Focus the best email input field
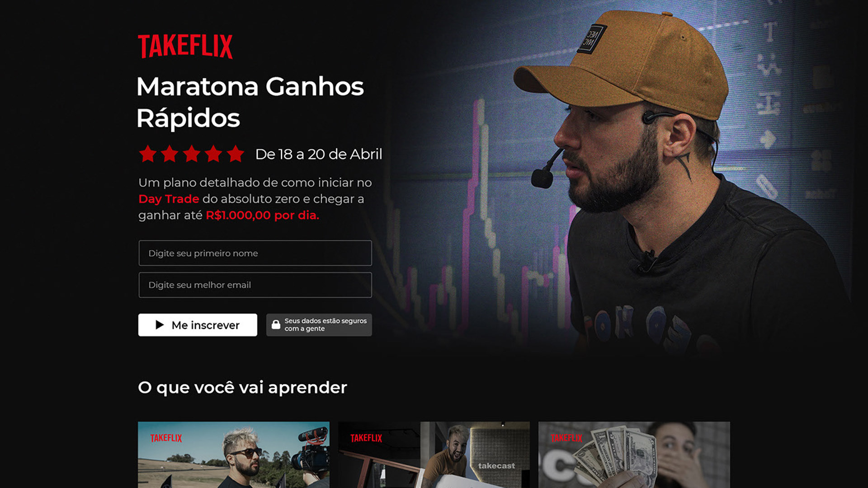868x488 pixels. 255,285
